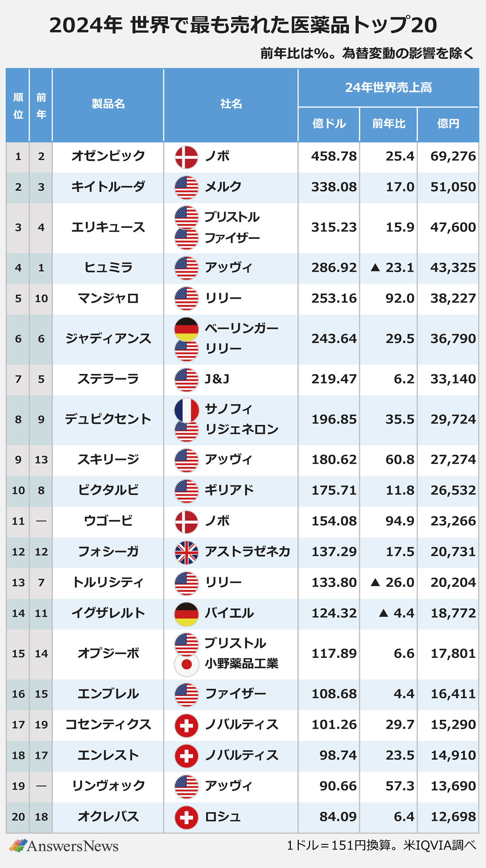
Task: Click the ▲ 23.1 decline value for ヒュミラ
Action: pos(392,268)
